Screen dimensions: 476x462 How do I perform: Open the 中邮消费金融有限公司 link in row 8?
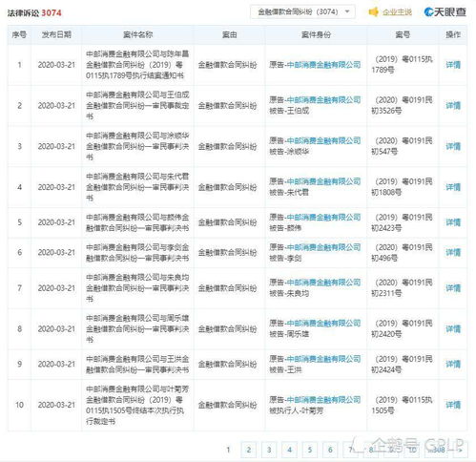[x=323, y=323]
